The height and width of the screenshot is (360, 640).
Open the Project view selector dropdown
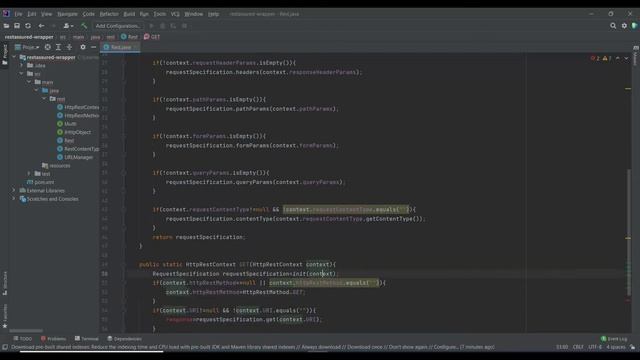coord(27,47)
